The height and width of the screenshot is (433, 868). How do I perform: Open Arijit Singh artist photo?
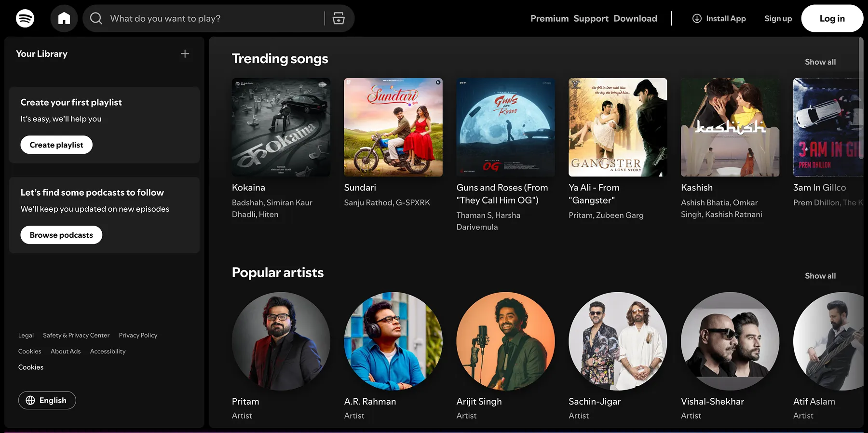point(505,341)
